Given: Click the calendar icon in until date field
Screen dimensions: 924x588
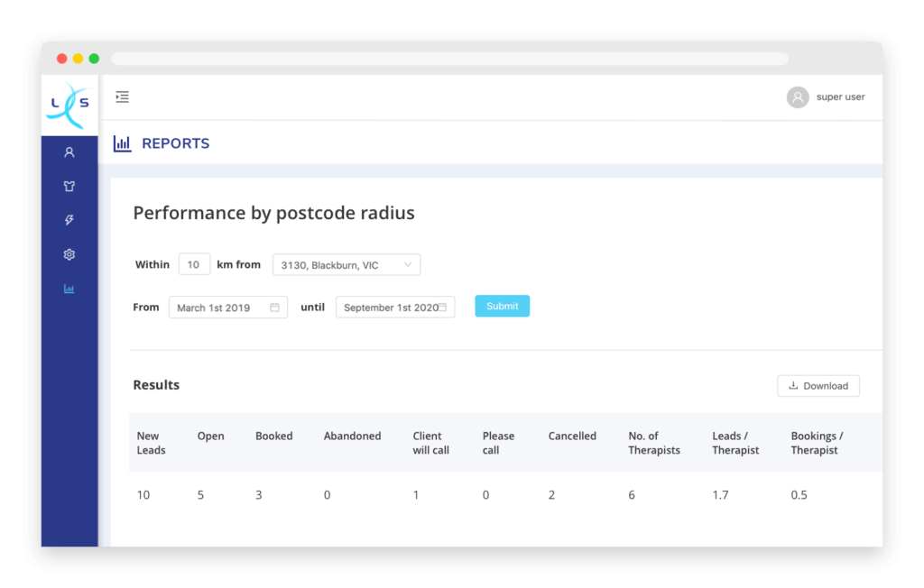Looking at the screenshot, I should point(442,307).
